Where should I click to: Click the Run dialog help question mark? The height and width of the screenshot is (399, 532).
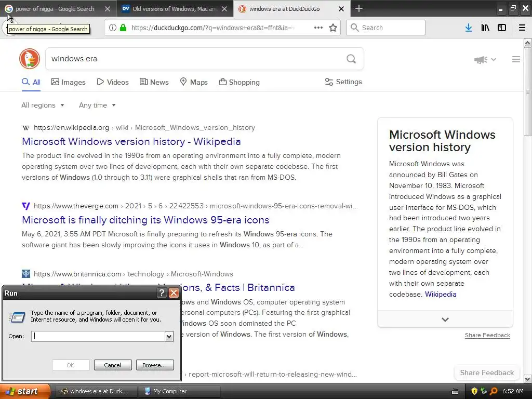162,293
